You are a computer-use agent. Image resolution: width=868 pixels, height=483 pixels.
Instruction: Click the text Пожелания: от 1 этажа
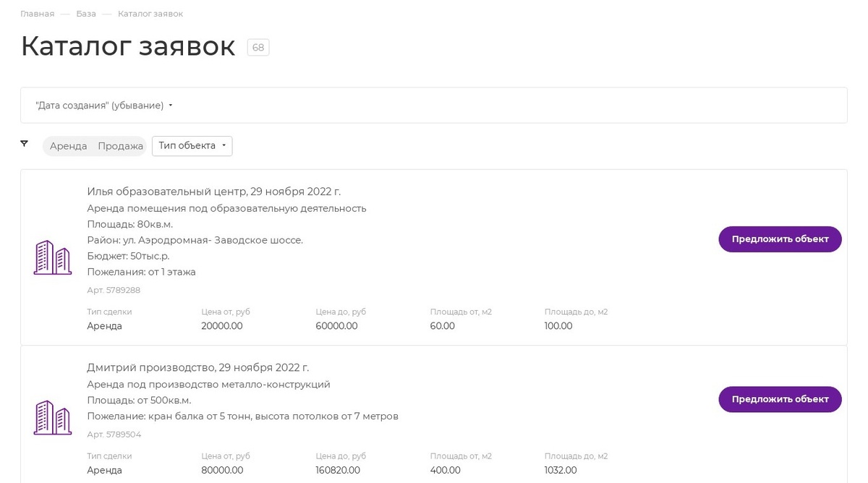point(142,272)
